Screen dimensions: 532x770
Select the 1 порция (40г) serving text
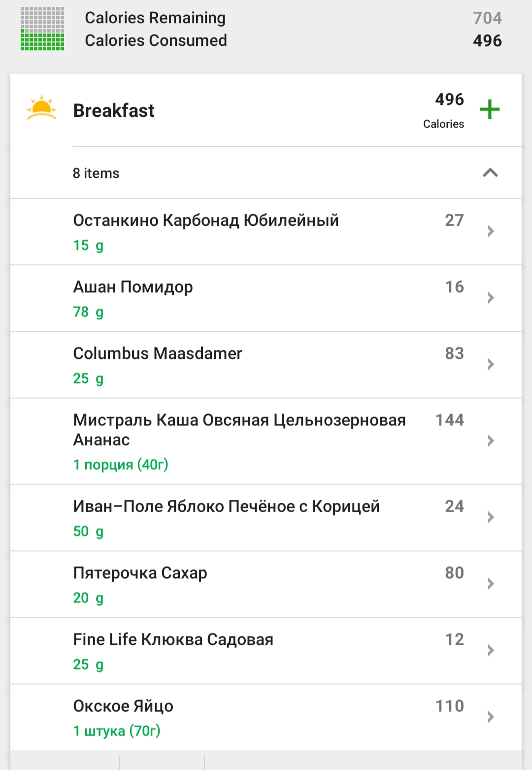click(121, 465)
